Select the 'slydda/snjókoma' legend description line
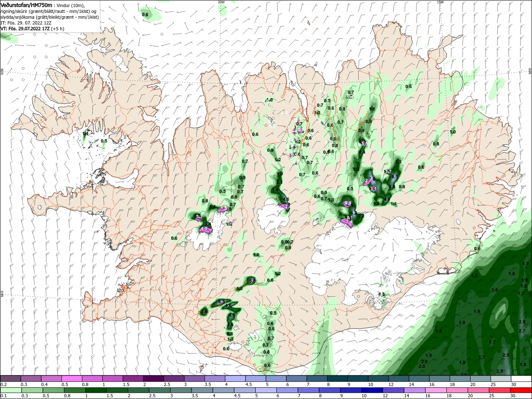Image resolution: width=532 pixels, height=399 pixels. pos(49,17)
